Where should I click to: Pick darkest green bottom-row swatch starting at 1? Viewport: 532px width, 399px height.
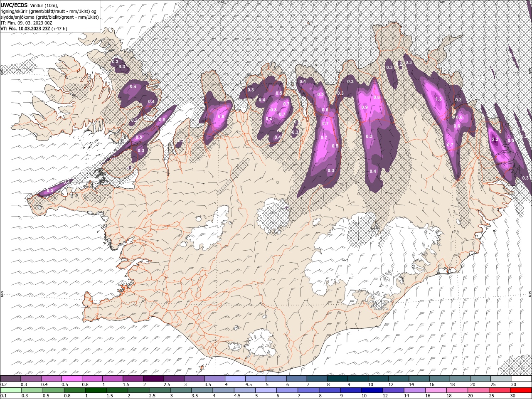click(96, 390)
